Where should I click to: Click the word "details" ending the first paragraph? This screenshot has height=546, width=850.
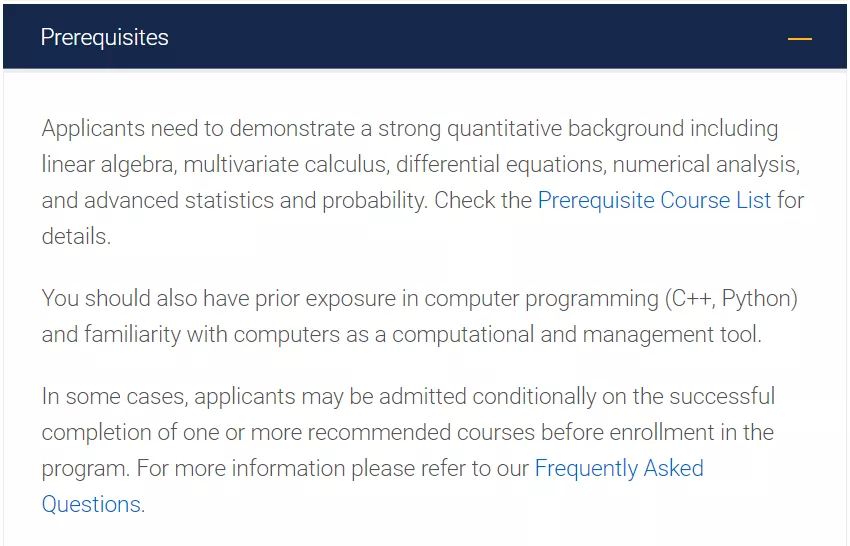73,236
